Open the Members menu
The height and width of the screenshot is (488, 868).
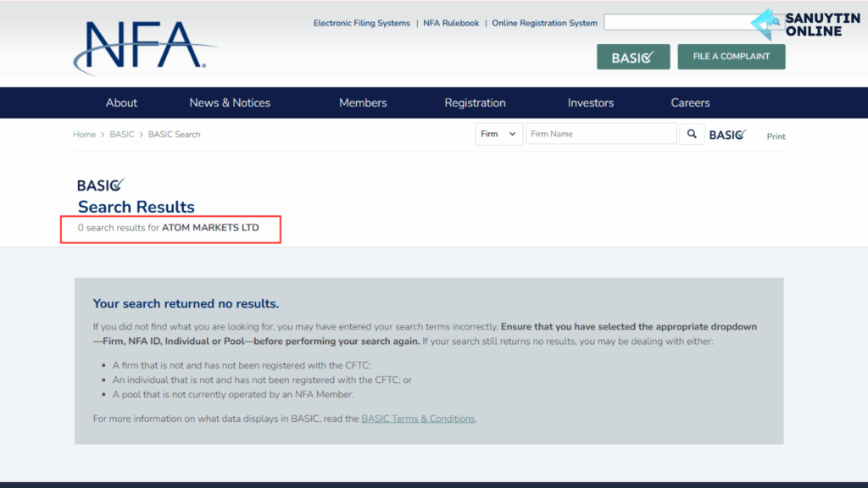pos(363,103)
